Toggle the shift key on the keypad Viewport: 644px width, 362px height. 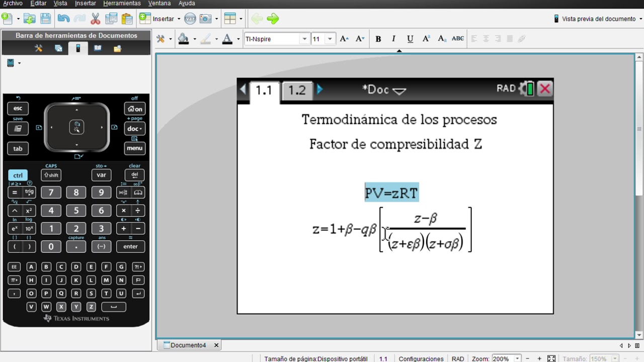(x=51, y=175)
